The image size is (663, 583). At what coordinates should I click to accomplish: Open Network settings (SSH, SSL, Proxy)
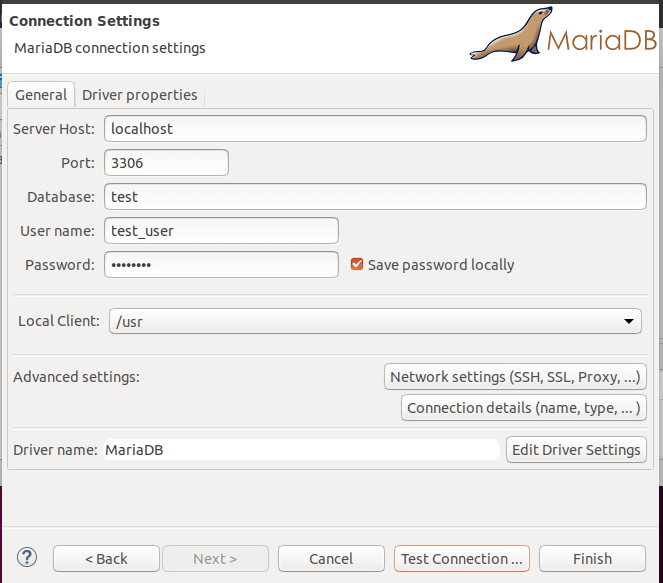coord(515,376)
